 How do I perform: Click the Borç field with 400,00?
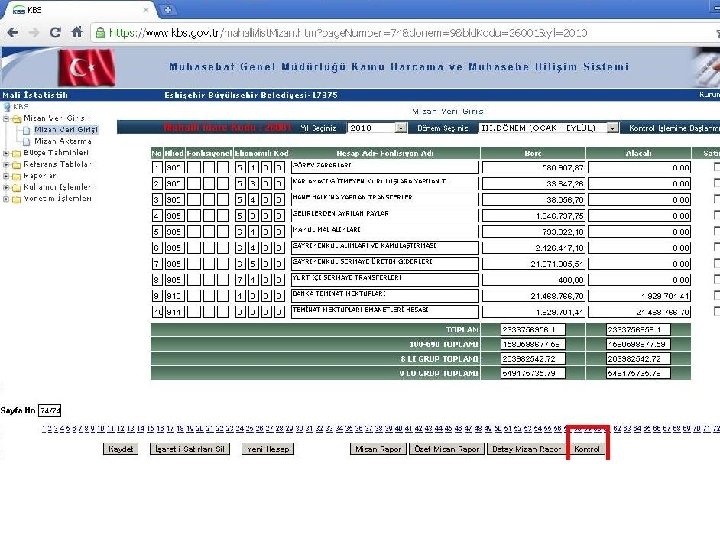tap(533, 280)
